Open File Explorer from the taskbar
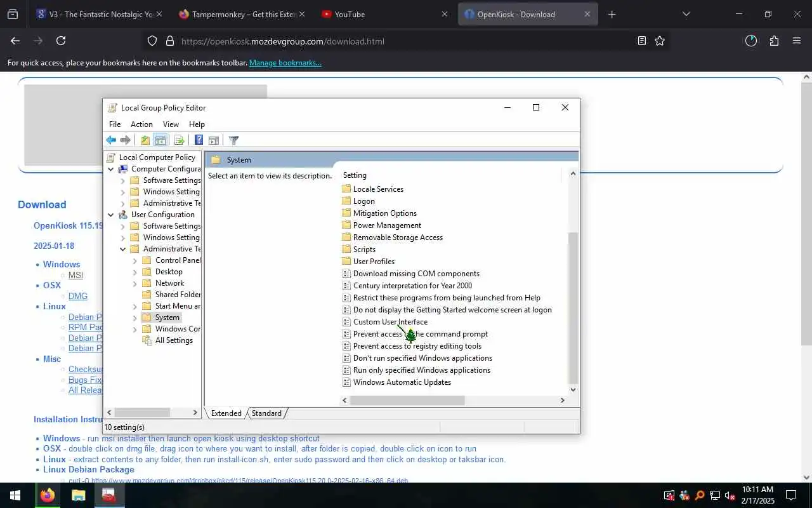The width and height of the screenshot is (812, 508). [78, 495]
